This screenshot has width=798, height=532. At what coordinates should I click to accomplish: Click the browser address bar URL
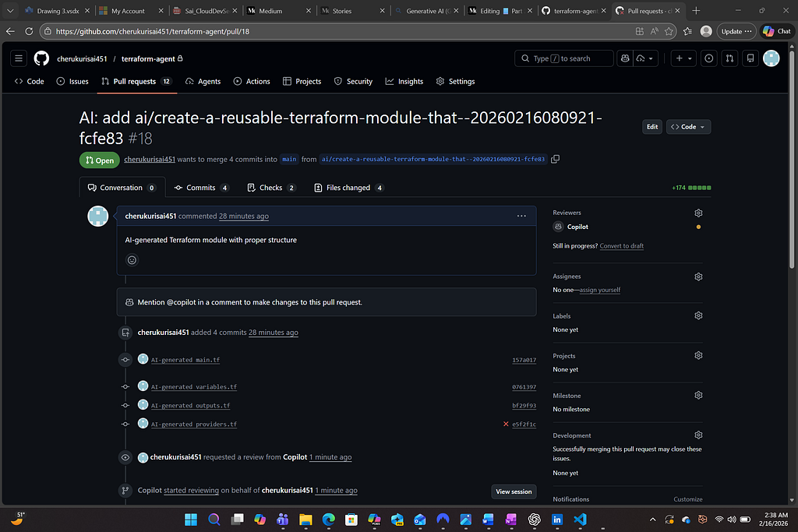point(152,31)
